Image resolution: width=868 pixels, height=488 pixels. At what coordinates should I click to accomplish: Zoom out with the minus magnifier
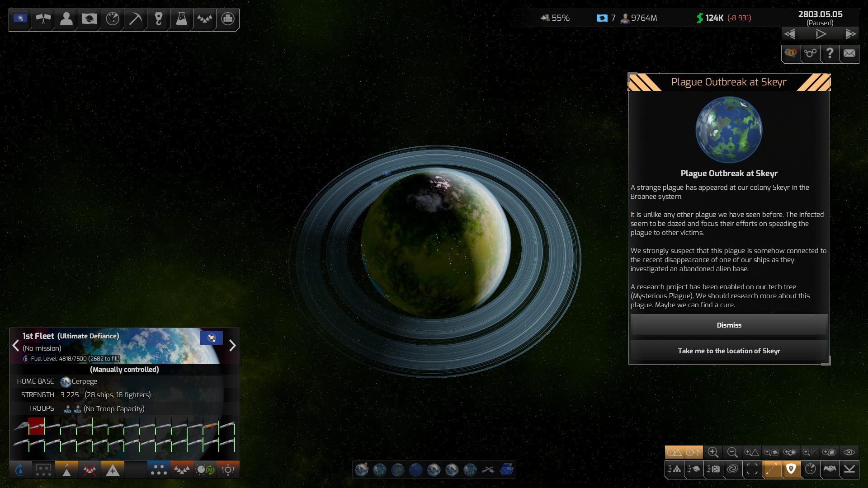[x=732, y=452]
